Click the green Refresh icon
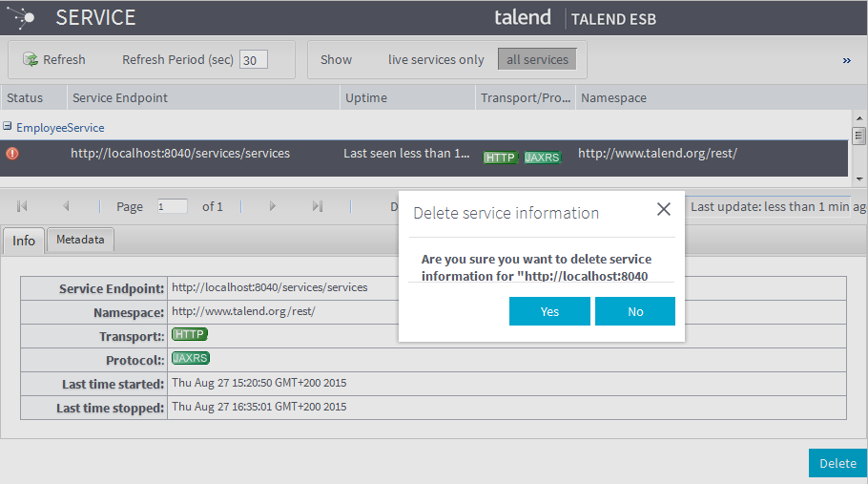Screen dimensions: 868x484 coord(30,59)
